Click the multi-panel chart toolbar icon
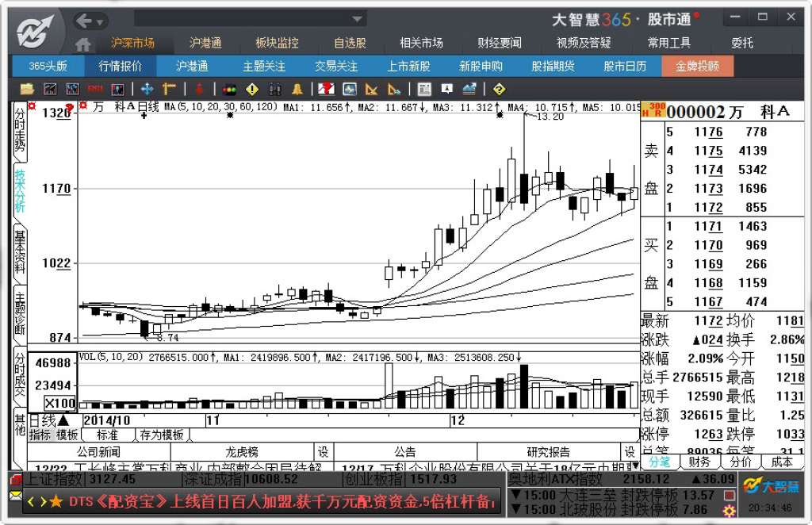Screen dimensions: 812x525 click(x=118, y=89)
